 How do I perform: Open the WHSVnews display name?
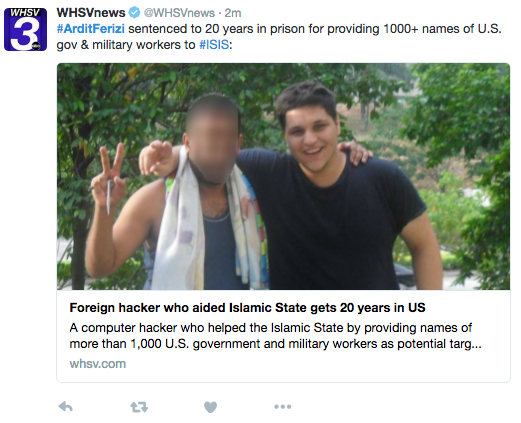pyautogui.click(x=91, y=13)
